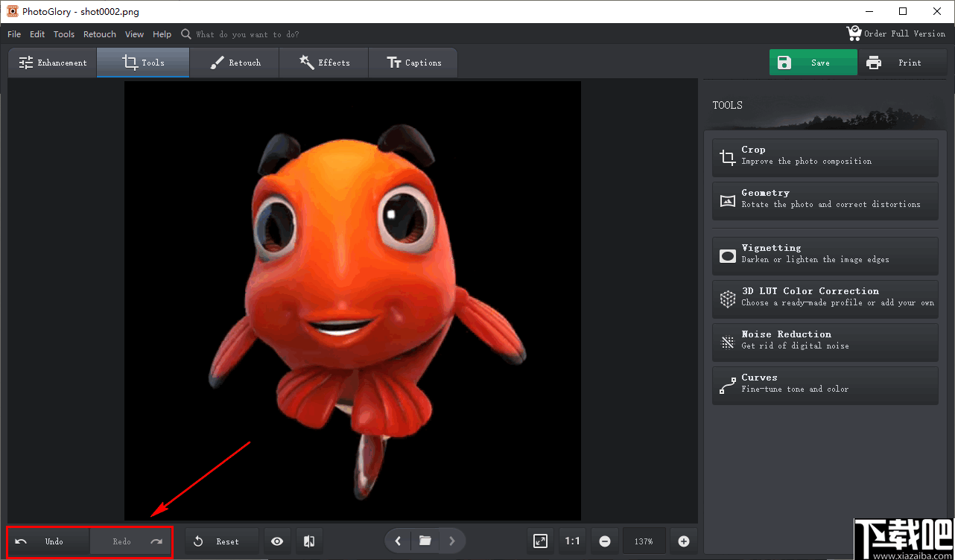Screen dimensions: 955x560
Task: Set zoom to 1:1 actual size
Action: tap(572, 541)
